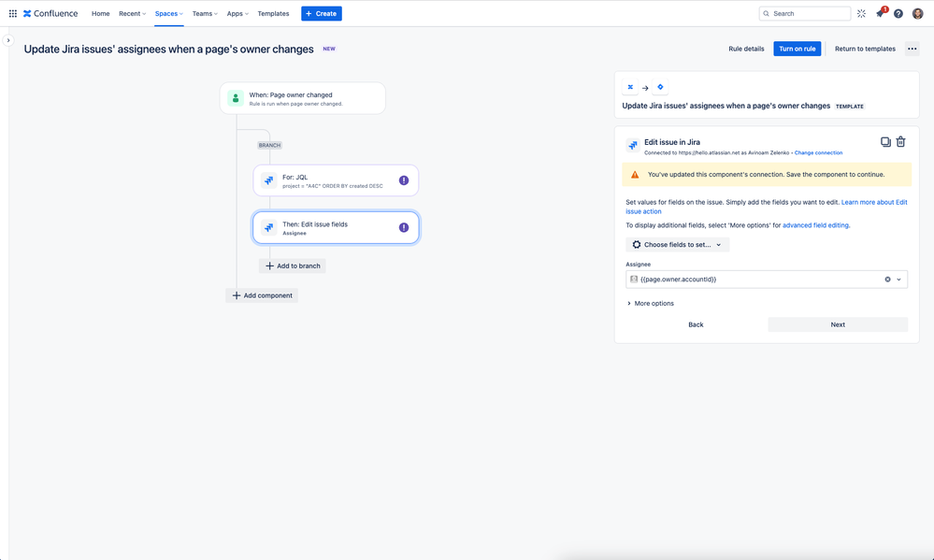Screen dimensions: 934x560
Task: Select the For: JQL branch component
Action: pos(336,180)
